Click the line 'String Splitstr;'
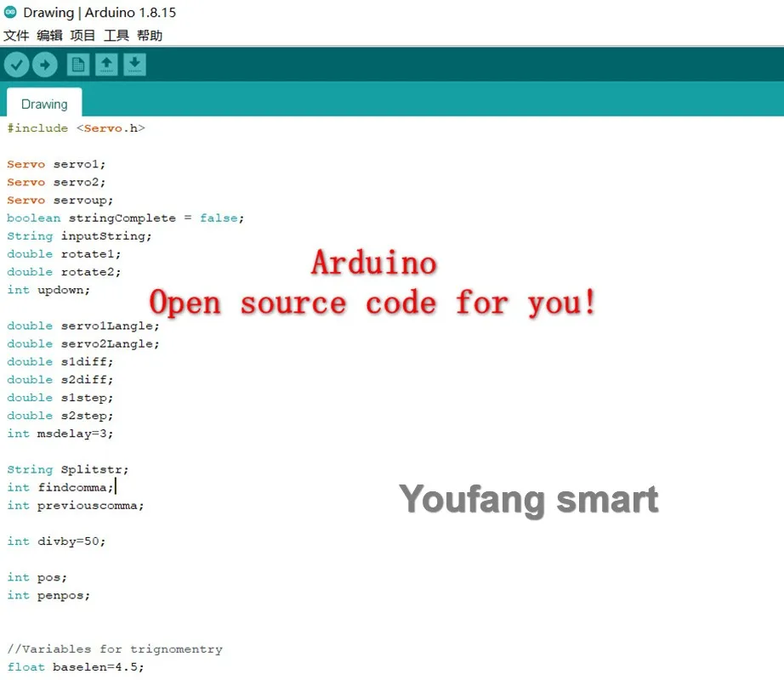The width and height of the screenshot is (784, 680). click(x=67, y=470)
